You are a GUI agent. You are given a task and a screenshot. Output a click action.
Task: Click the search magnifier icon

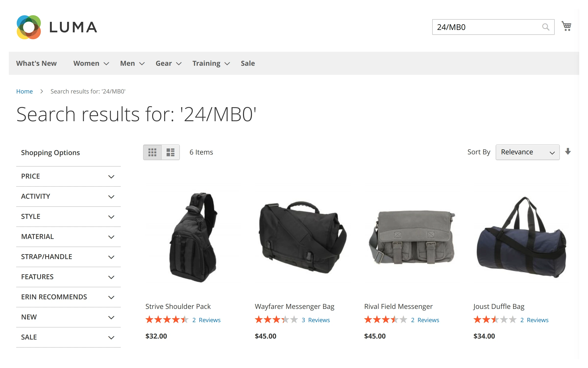546,27
